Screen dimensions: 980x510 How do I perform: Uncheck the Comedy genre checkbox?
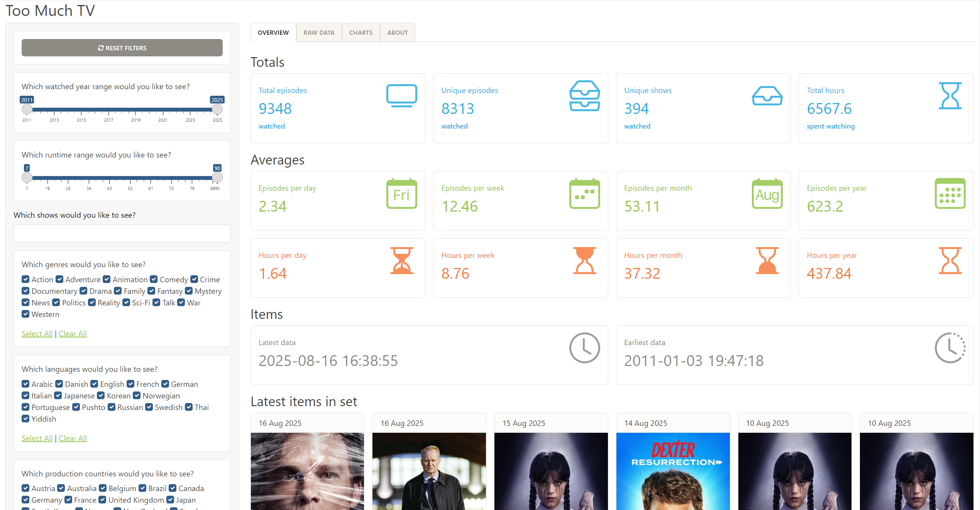(x=154, y=279)
